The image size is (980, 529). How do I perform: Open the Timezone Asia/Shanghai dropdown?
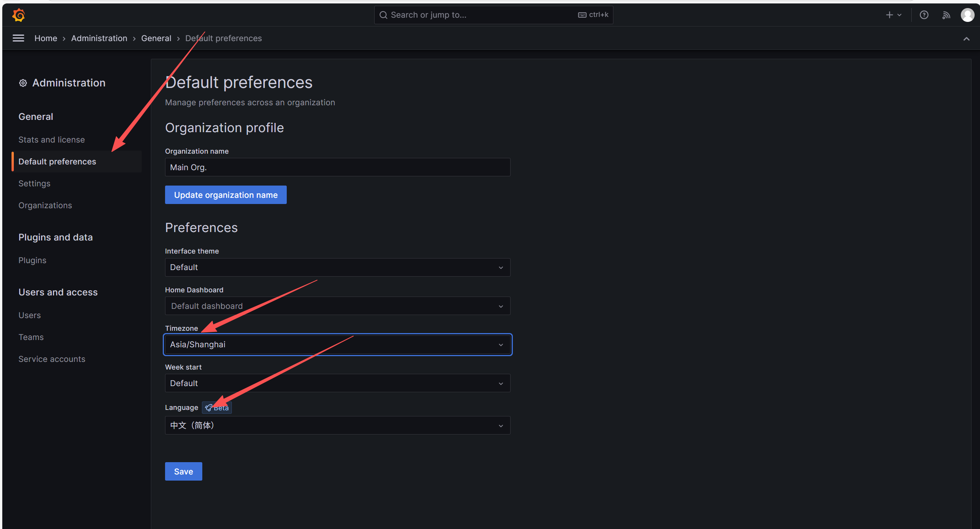point(337,345)
